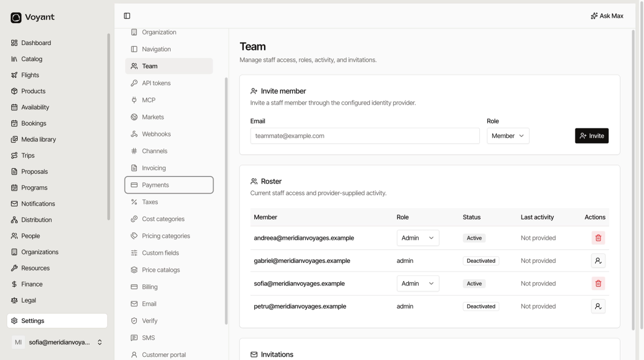Click the Deactivated badge for gabriel

[x=481, y=261]
